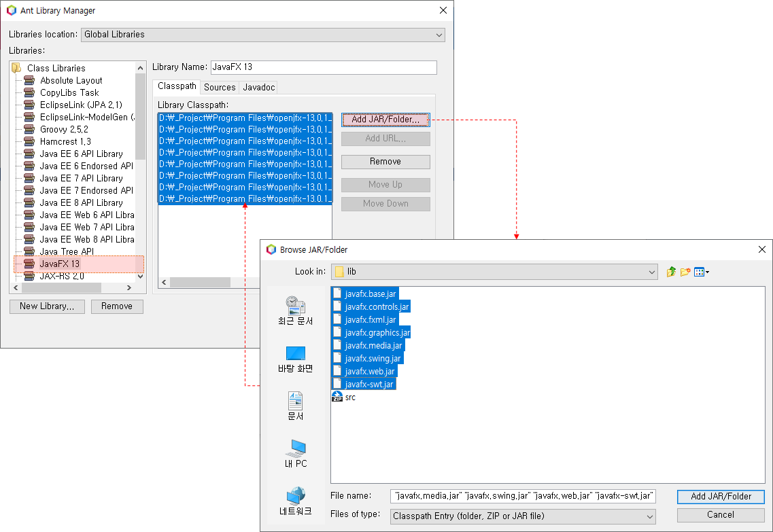Click Cancel in Browse JAR/Folder dialog

[x=721, y=515]
